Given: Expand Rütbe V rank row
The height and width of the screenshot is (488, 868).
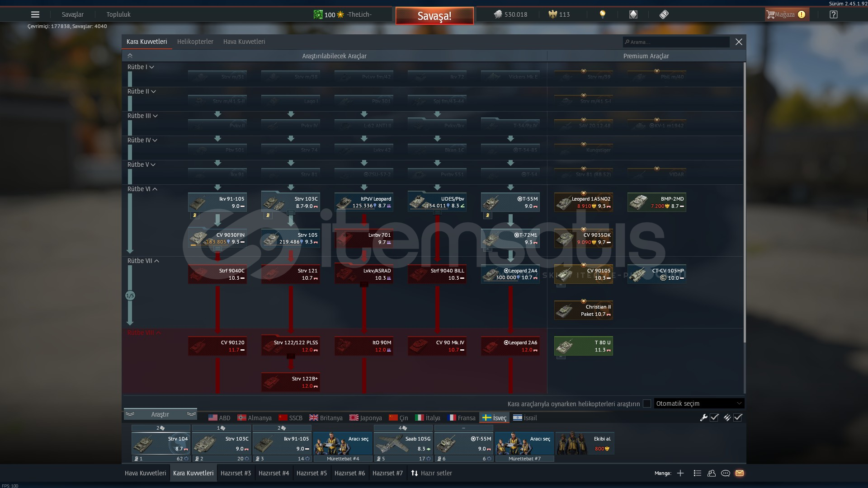Looking at the screenshot, I should pos(142,164).
